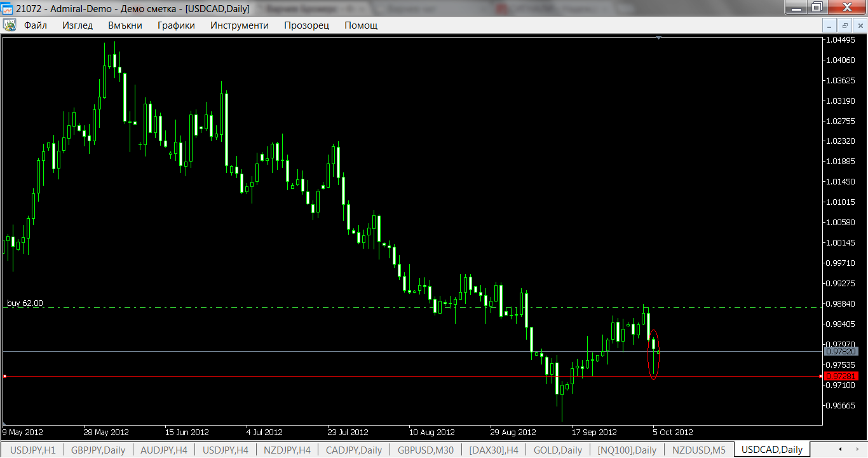
Task: Click the 9 May 2012 date label
Action: 22,432
